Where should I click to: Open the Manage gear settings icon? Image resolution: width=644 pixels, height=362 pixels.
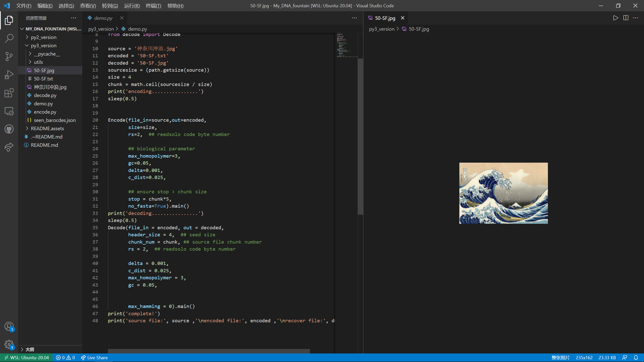click(9, 344)
